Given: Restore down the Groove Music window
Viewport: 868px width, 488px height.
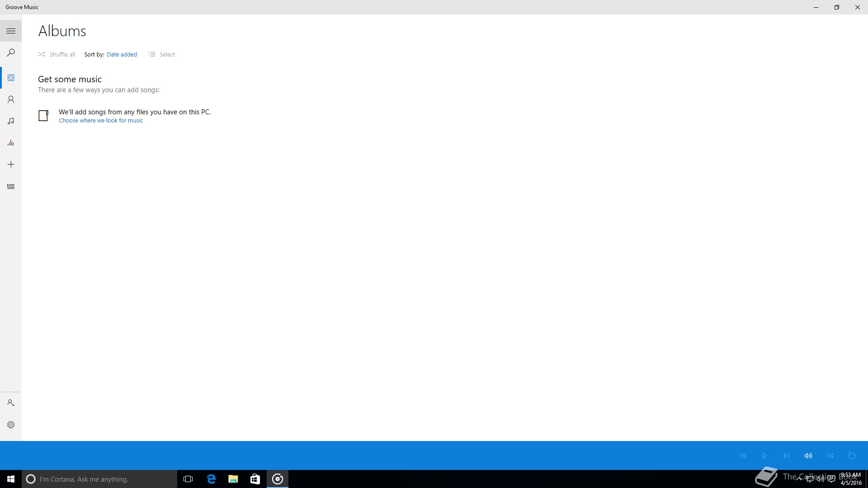Looking at the screenshot, I should (x=837, y=7).
